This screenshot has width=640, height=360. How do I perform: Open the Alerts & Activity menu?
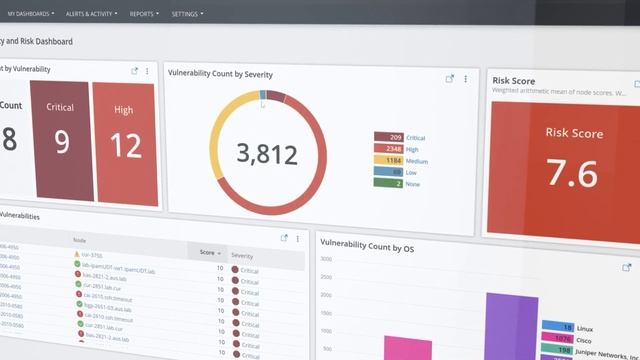click(91, 13)
